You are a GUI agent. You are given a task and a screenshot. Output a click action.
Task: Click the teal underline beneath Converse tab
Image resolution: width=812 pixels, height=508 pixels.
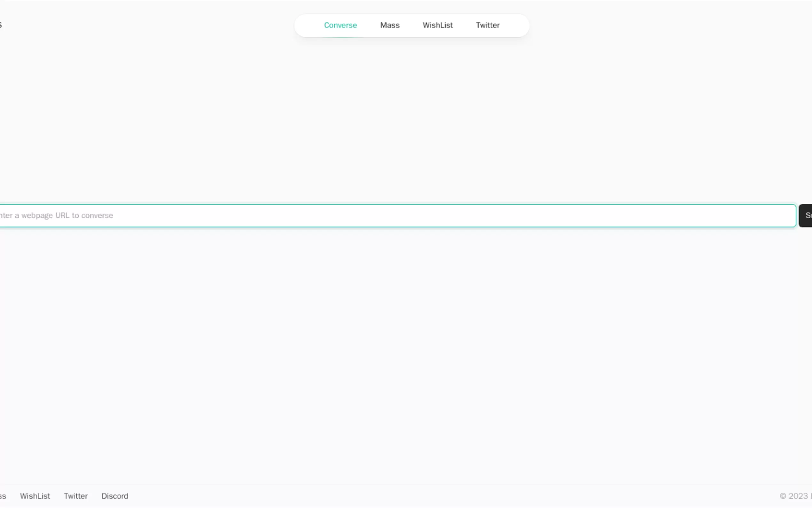(340, 37)
